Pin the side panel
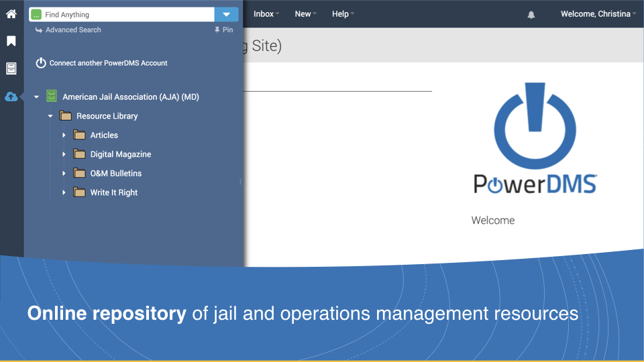The image size is (644, 362). (x=223, y=30)
